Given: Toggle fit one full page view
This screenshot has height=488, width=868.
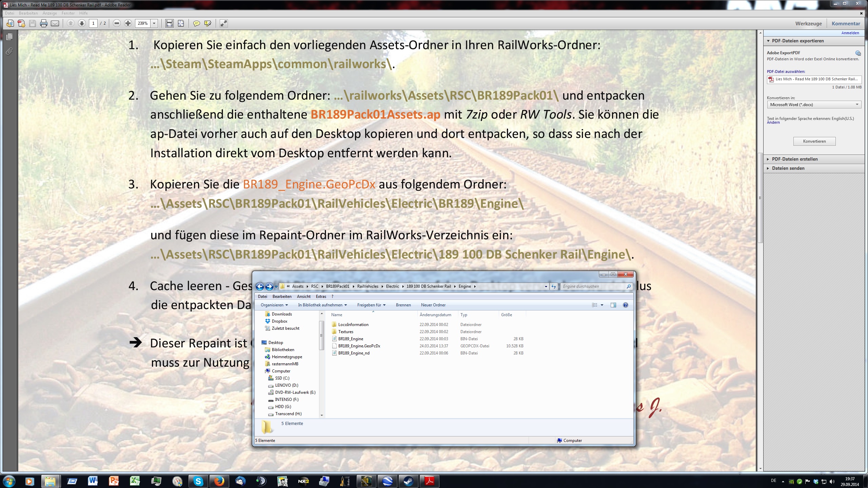Looking at the screenshot, I should point(181,23).
